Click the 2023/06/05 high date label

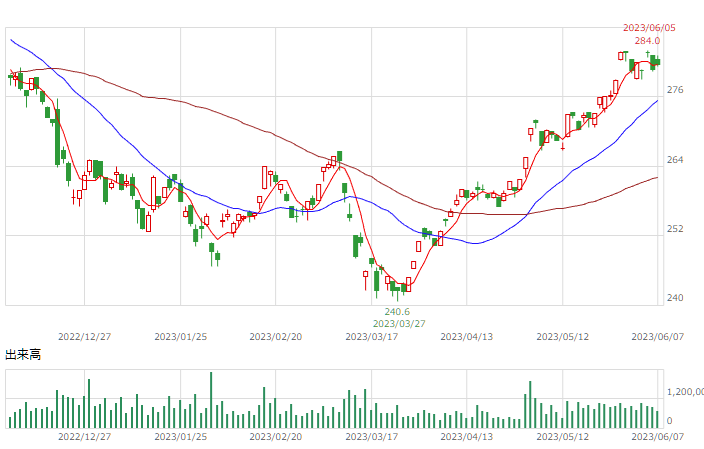649,28
